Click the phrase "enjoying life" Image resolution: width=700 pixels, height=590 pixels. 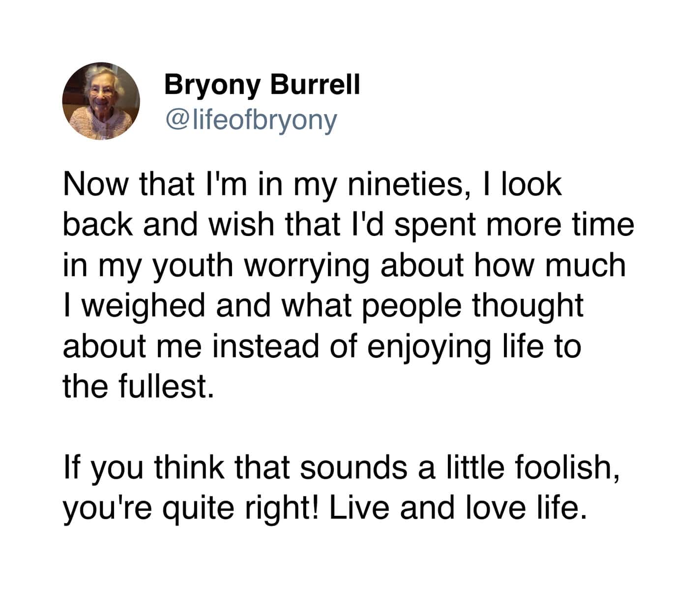(x=456, y=346)
